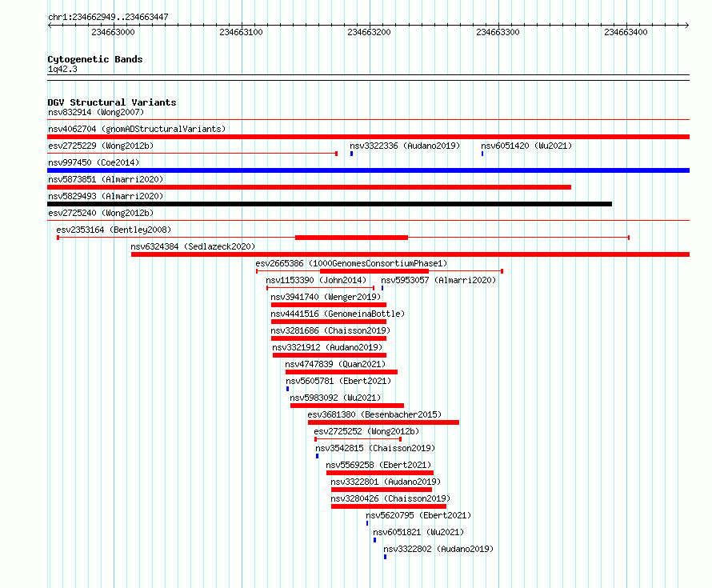Click the 234663300 ruler position label
The width and height of the screenshot is (712, 588).
[498, 32]
